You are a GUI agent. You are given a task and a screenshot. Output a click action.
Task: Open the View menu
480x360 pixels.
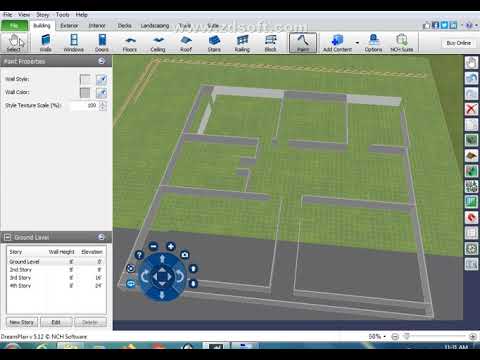(24, 15)
